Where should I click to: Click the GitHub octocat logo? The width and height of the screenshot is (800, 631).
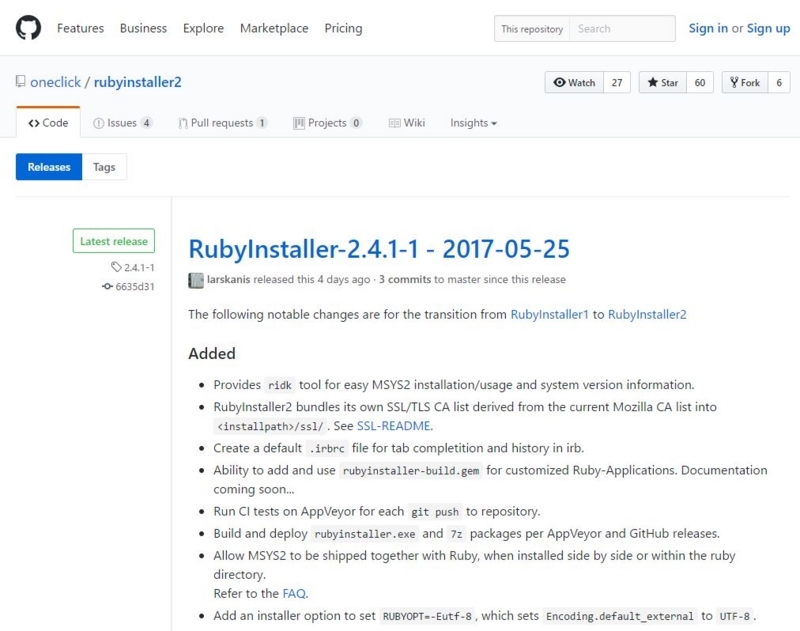click(28, 28)
